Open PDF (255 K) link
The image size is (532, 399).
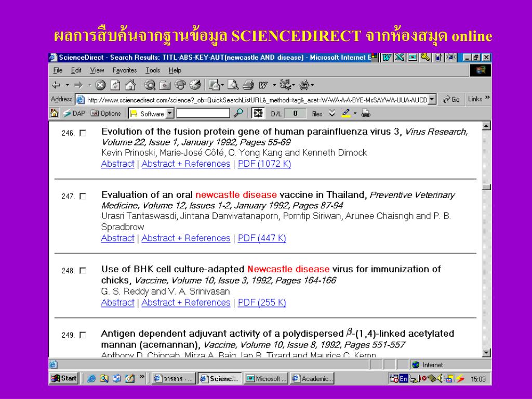pyautogui.click(x=262, y=302)
